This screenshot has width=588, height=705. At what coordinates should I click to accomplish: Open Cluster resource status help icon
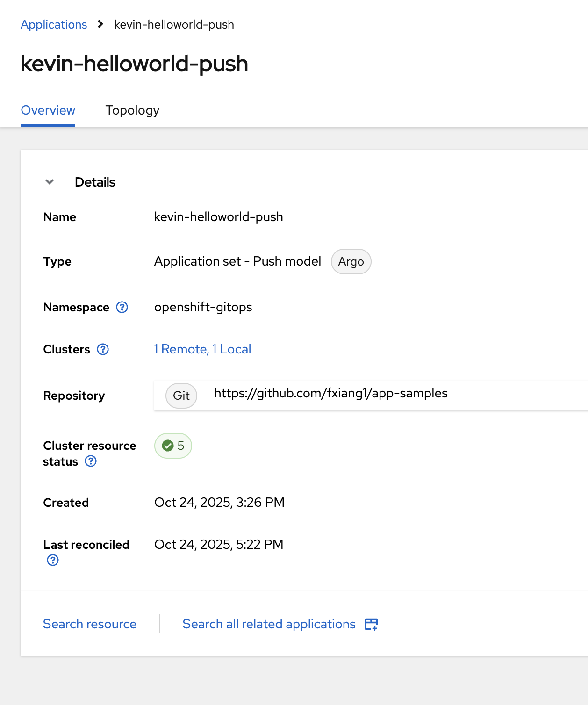click(x=91, y=461)
